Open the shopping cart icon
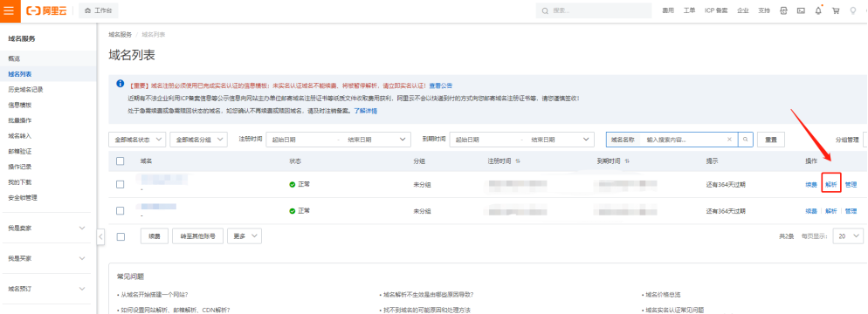868x314 pixels. coord(836,11)
